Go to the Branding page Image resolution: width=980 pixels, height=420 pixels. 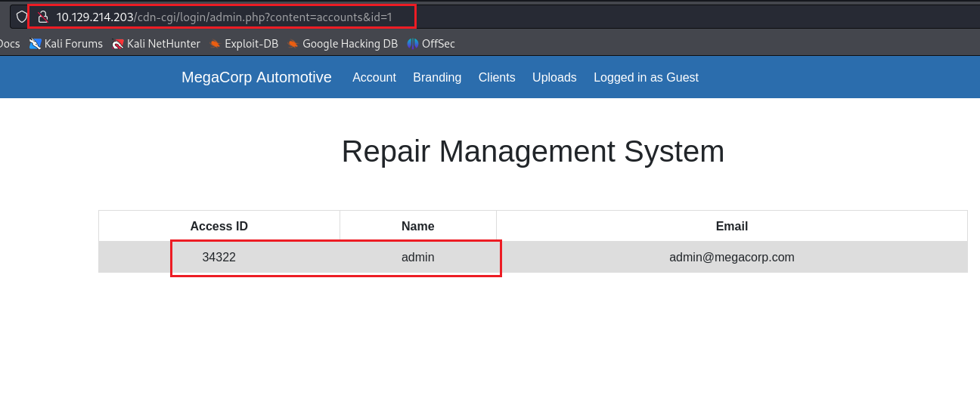[437, 77]
